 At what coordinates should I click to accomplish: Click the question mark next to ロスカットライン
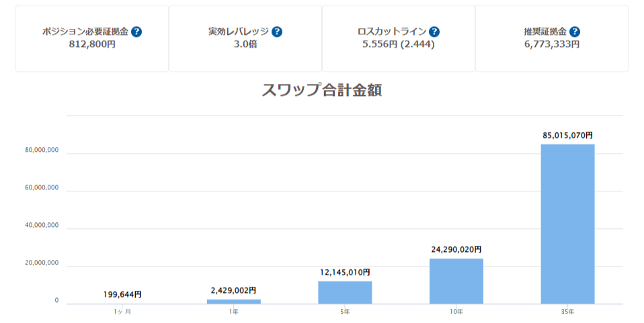point(434,32)
